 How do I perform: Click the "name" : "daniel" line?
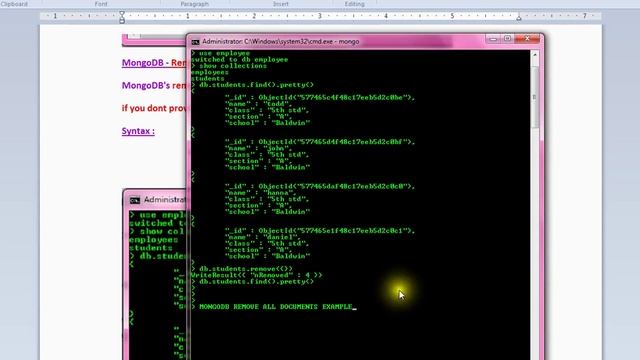[x=263, y=237]
